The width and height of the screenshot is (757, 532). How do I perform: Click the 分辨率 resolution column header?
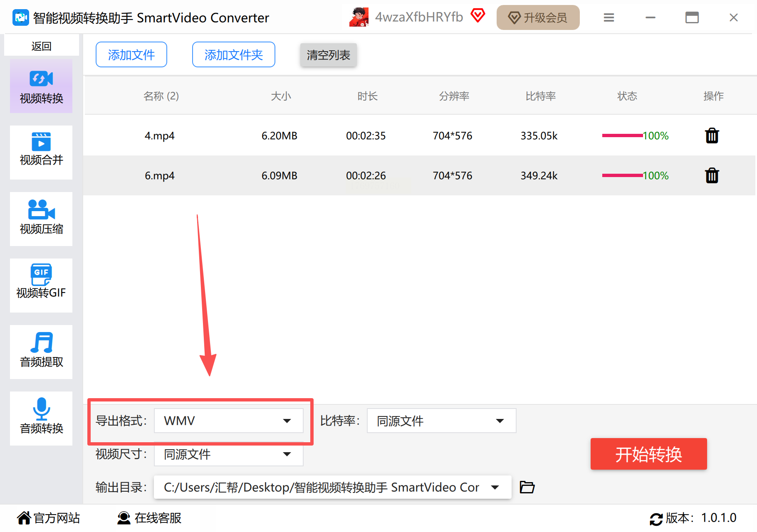(x=454, y=96)
